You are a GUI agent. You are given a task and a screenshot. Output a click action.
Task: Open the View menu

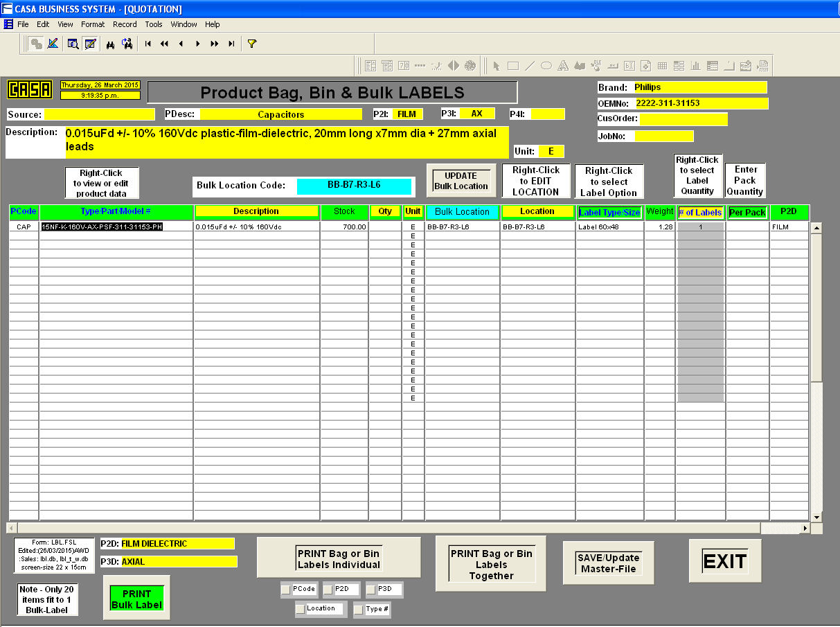point(65,24)
